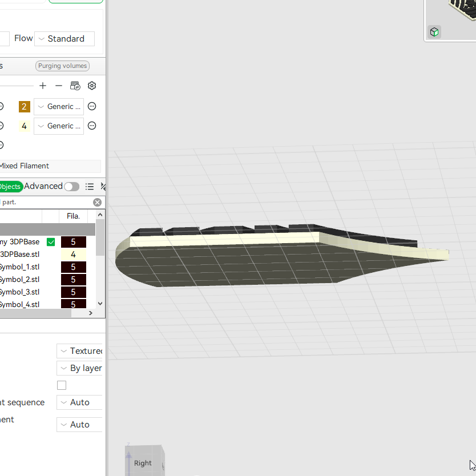This screenshot has width=476, height=476.
Task: Click the 3D cube view icon
Action: 434,32
